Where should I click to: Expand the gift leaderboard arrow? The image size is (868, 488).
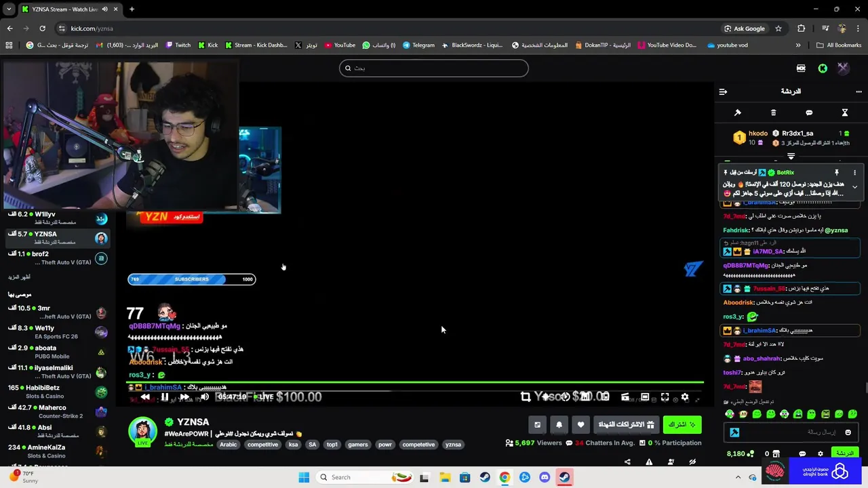click(791, 157)
